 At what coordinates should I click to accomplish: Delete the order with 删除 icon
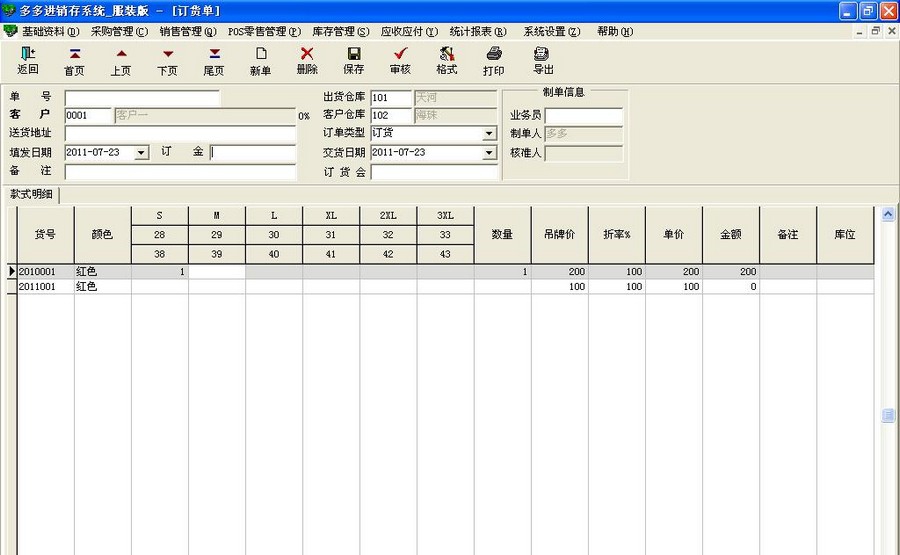coord(307,61)
